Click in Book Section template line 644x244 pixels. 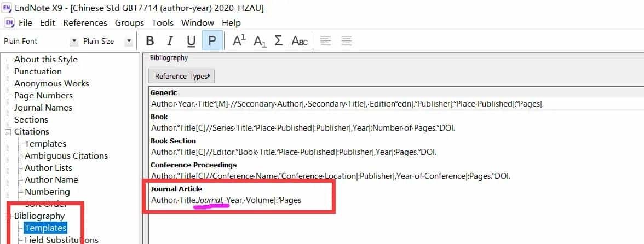pyautogui.click(x=294, y=152)
